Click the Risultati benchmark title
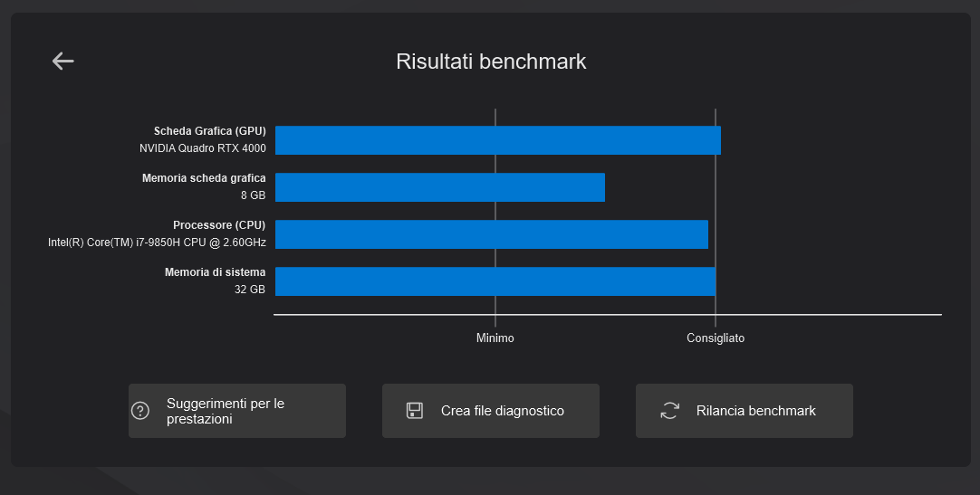The width and height of the screenshot is (980, 495). 491,62
